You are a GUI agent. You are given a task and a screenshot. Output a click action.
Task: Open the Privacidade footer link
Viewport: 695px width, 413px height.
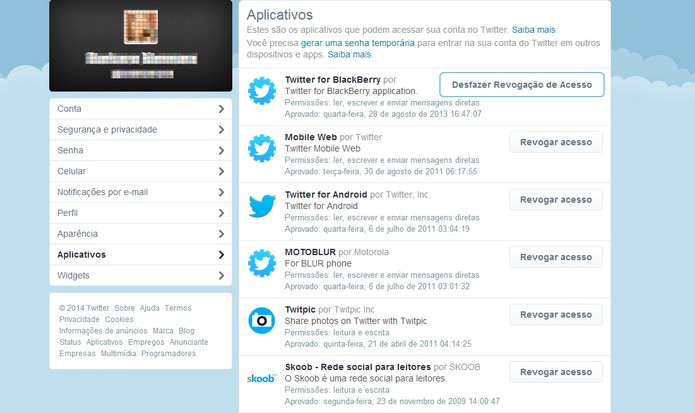(x=79, y=319)
